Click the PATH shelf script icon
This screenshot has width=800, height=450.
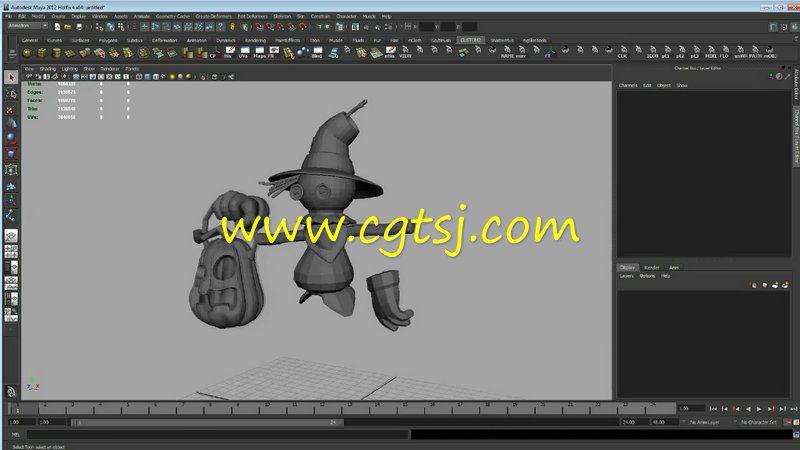[x=755, y=52]
